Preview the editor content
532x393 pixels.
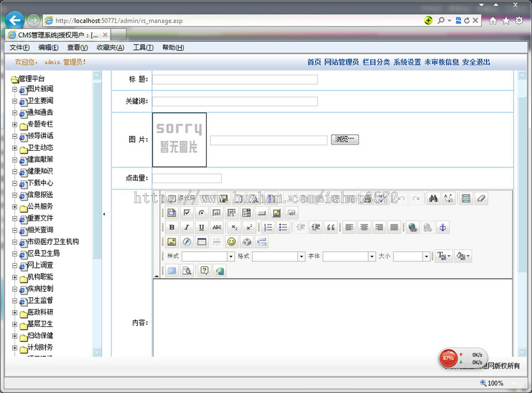(187, 271)
